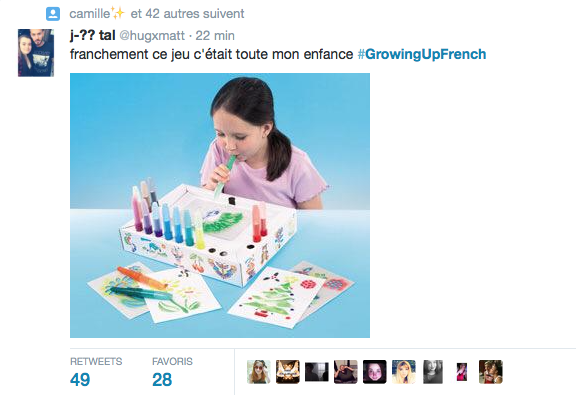This screenshot has height=399, width=581.
Task: Open the fourth retweeter avatar thumbnail
Action: pyautogui.click(x=346, y=372)
